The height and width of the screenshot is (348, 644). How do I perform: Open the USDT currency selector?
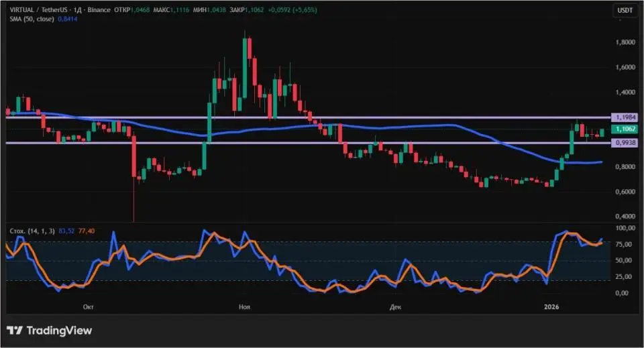[625, 10]
